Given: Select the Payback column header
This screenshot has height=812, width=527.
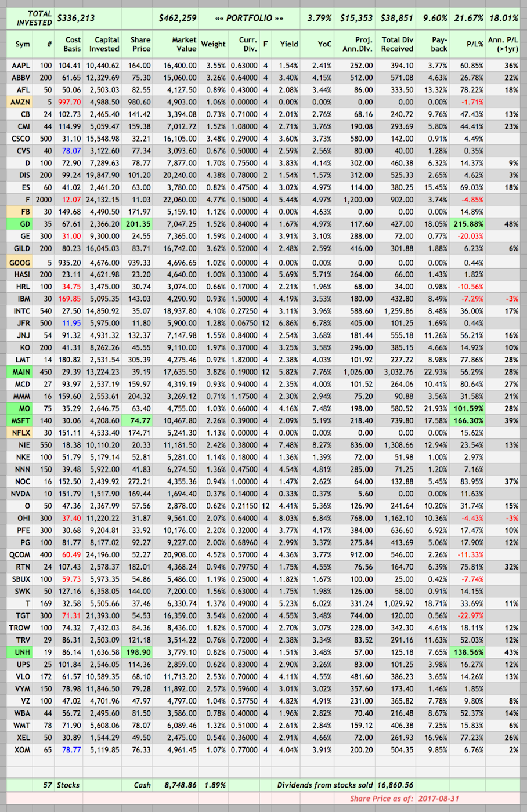Looking at the screenshot, I should coord(439,44).
